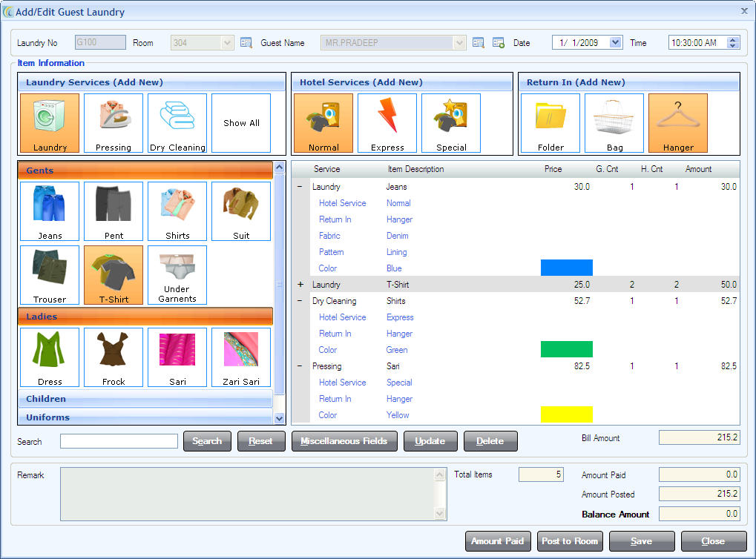
Task: Expand the Laundry T-Shirt row
Action: 300,285
